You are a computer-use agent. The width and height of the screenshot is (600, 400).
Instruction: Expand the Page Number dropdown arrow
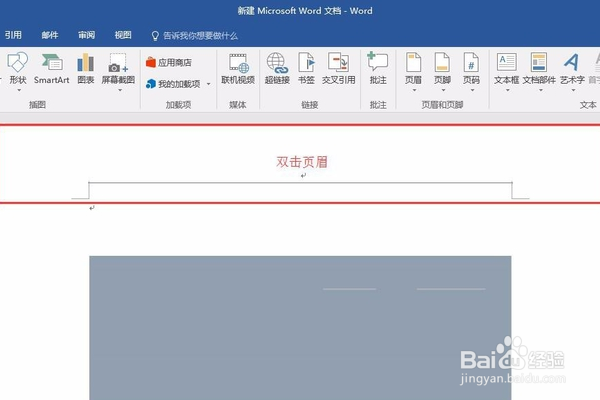click(472, 90)
